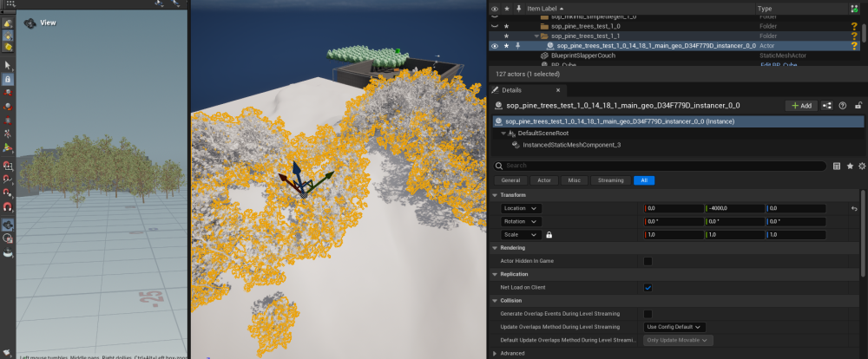Open the Scale type dropdown
The width and height of the screenshot is (868, 359).
521,235
